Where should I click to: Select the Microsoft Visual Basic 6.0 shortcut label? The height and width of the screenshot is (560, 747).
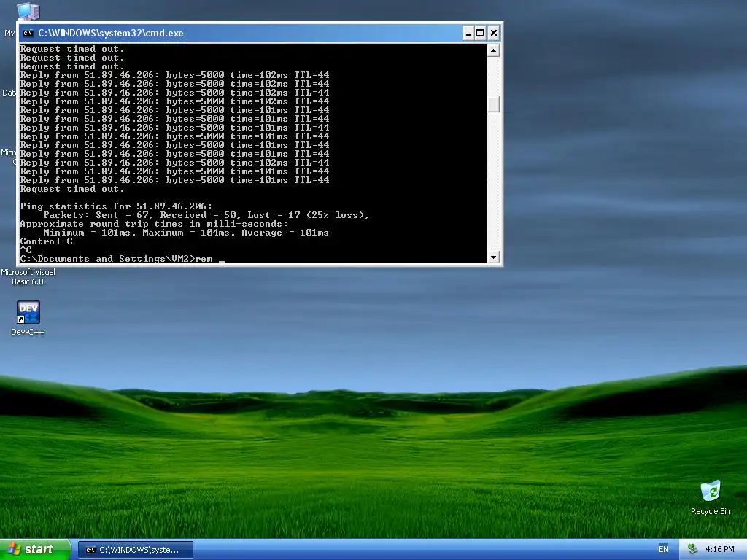[28, 276]
